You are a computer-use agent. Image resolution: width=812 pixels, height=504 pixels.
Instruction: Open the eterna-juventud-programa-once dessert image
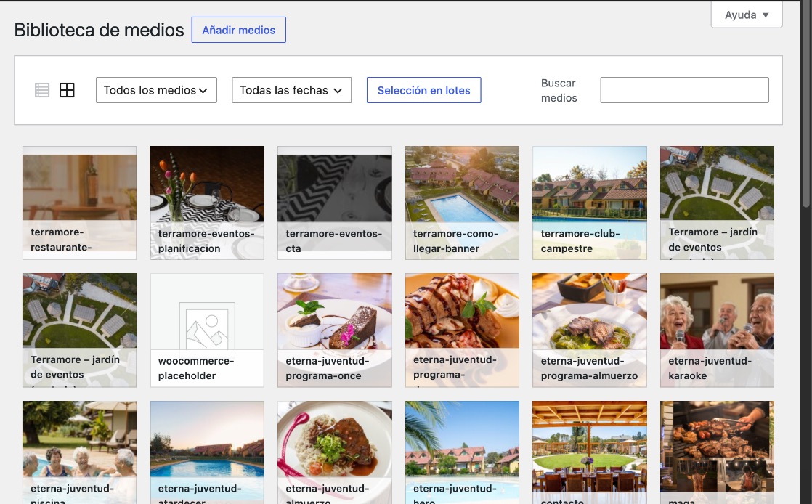click(335, 330)
